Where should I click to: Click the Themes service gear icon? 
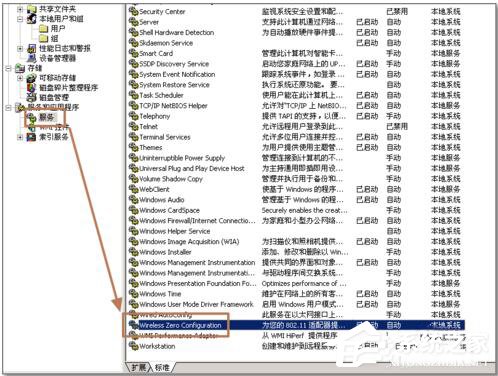click(x=133, y=147)
